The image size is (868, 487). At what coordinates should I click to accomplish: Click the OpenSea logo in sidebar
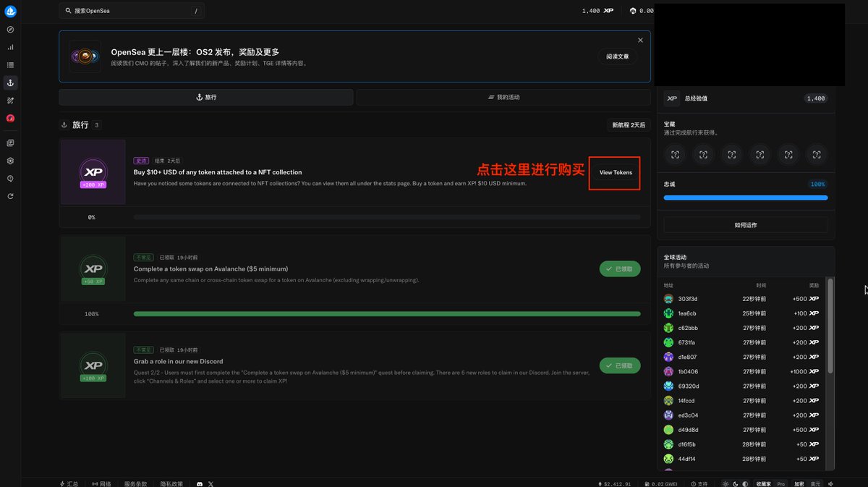coord(10,11)
